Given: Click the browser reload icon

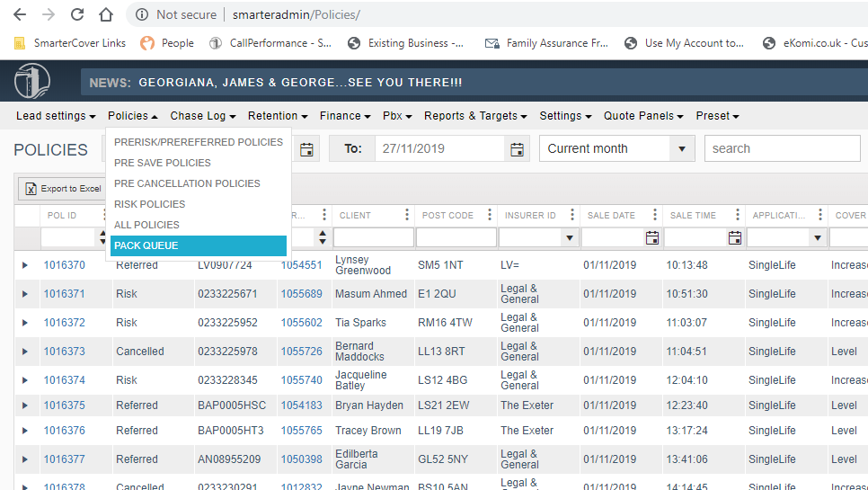Looking at the screenshot, I should (x=77, y=14).
